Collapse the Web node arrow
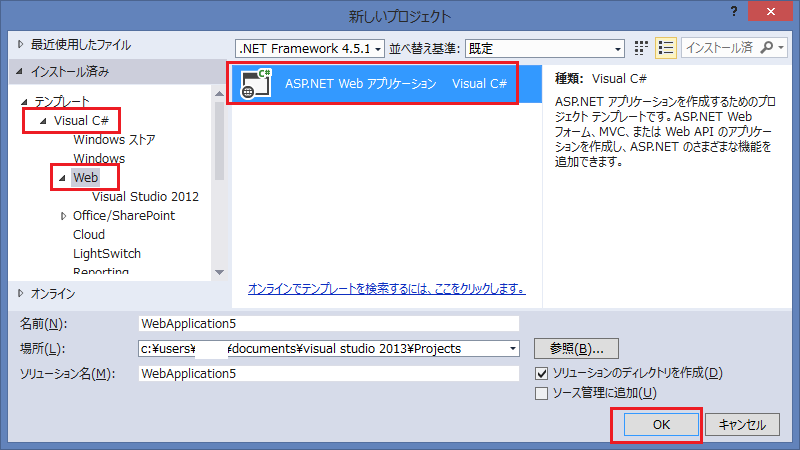The width and height of the screenshot is (800, 450). point(62,178)
